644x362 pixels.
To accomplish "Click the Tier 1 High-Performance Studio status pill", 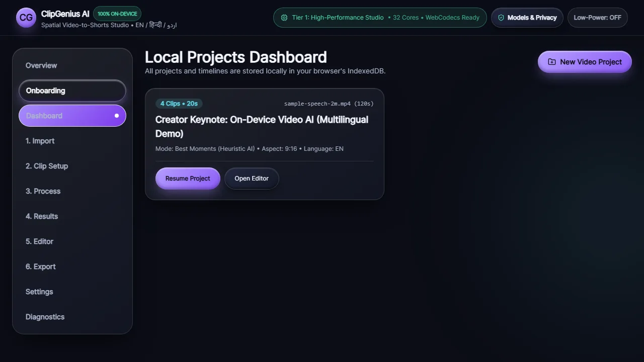I will point(380,18).
